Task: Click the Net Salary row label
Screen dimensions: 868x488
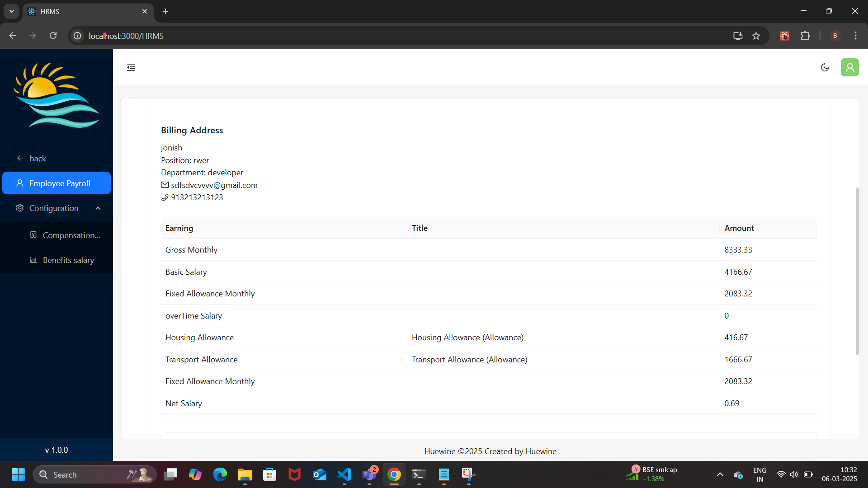Action: 184,404
